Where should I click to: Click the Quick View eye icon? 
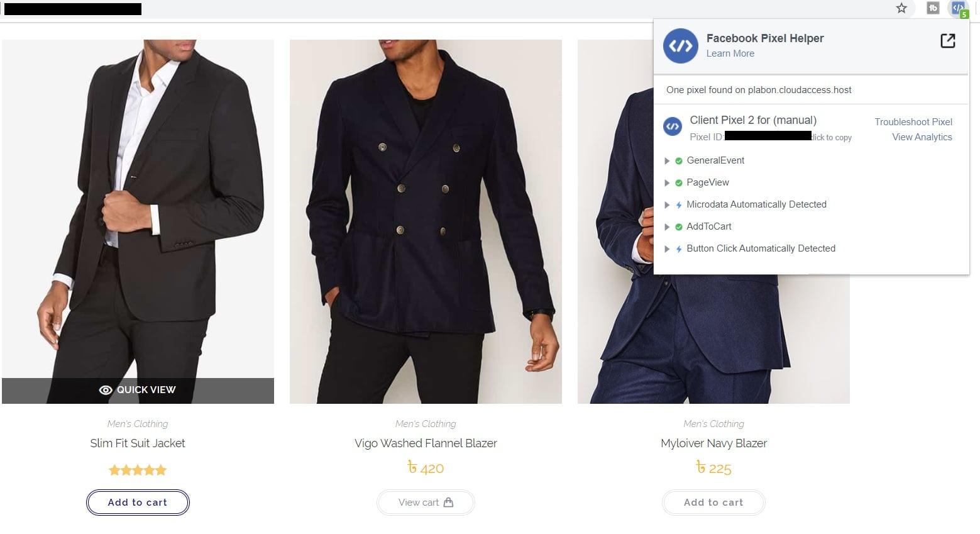tap(106, 390)
